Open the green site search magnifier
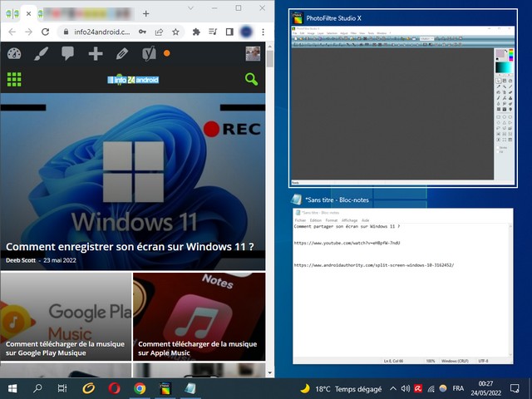This screenshot has width=532, height=399. coord(251,80)
